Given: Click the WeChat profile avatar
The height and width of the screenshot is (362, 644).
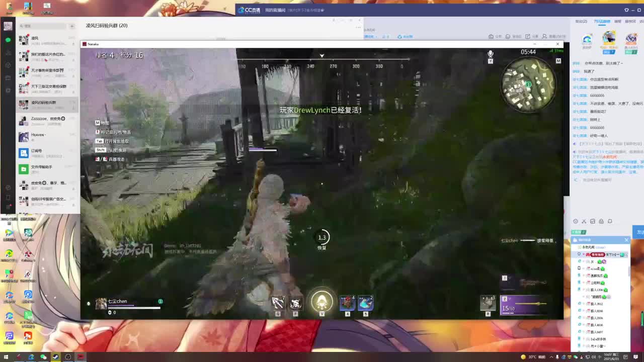Looking at the screenshot, I should (8, 26).
